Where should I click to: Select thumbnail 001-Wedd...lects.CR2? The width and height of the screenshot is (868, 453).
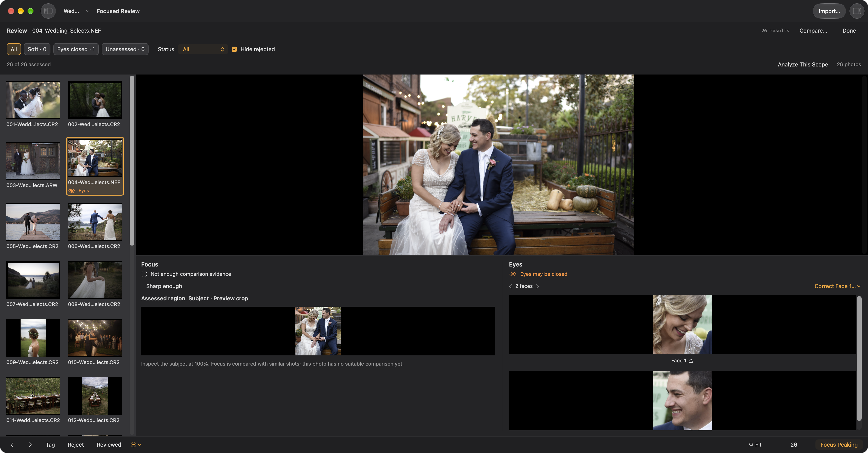[x=33, y=100]
